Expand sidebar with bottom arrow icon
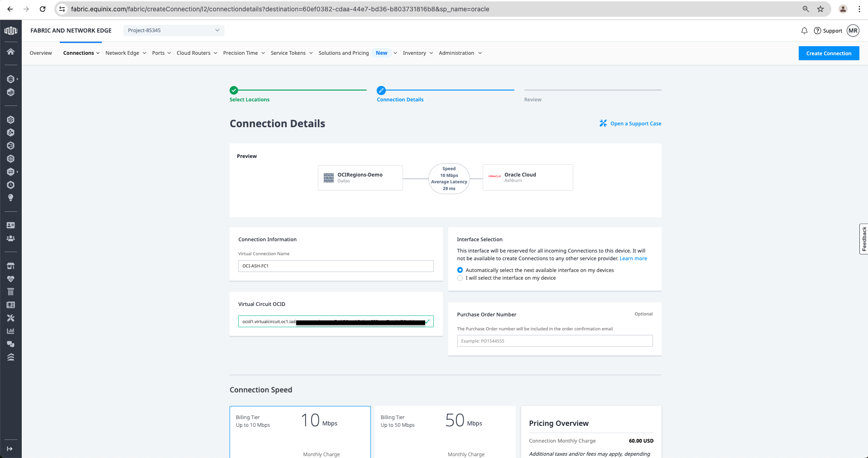 click(10, 448)
